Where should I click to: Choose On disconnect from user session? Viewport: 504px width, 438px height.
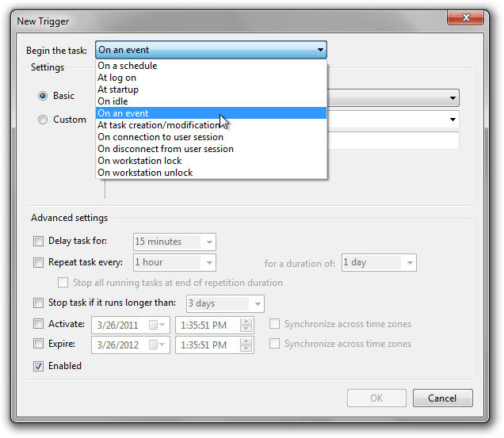coord(211,149)
